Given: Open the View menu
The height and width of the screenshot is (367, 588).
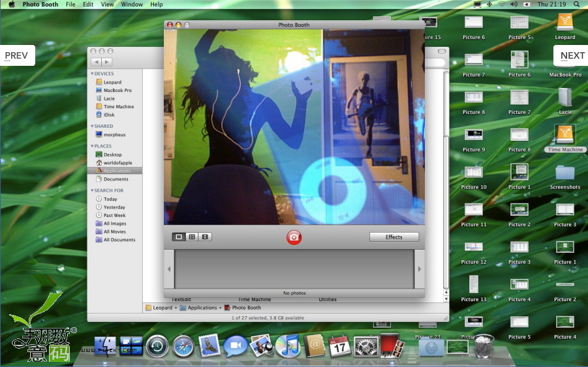Looking at the screenshot, I should (x=107, y=4).
